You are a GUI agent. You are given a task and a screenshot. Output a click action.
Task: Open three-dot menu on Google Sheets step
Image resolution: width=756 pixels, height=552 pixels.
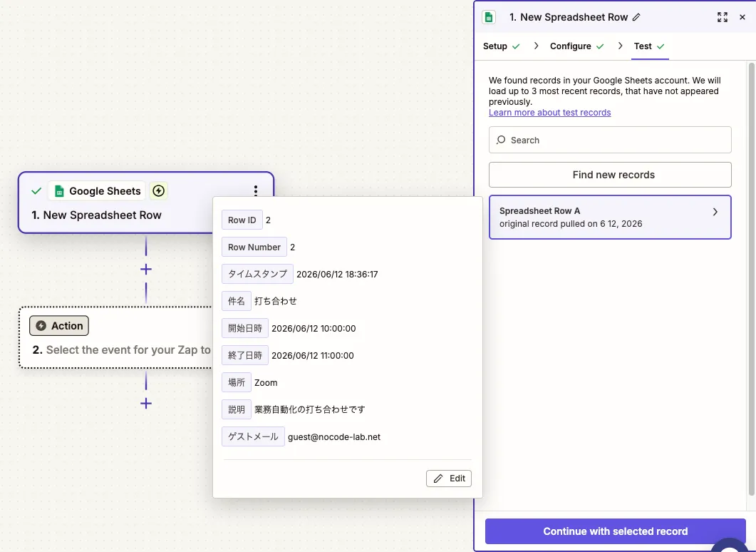coord(256,190)
